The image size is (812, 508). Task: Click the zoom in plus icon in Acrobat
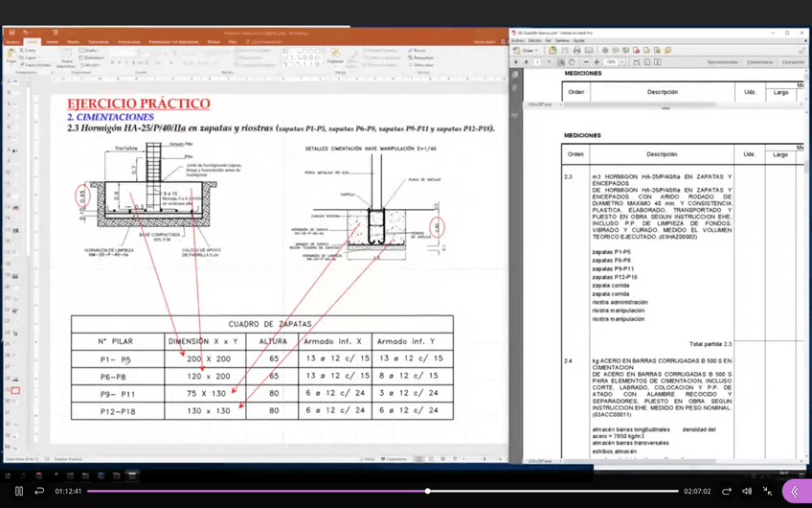pos(597,61)
